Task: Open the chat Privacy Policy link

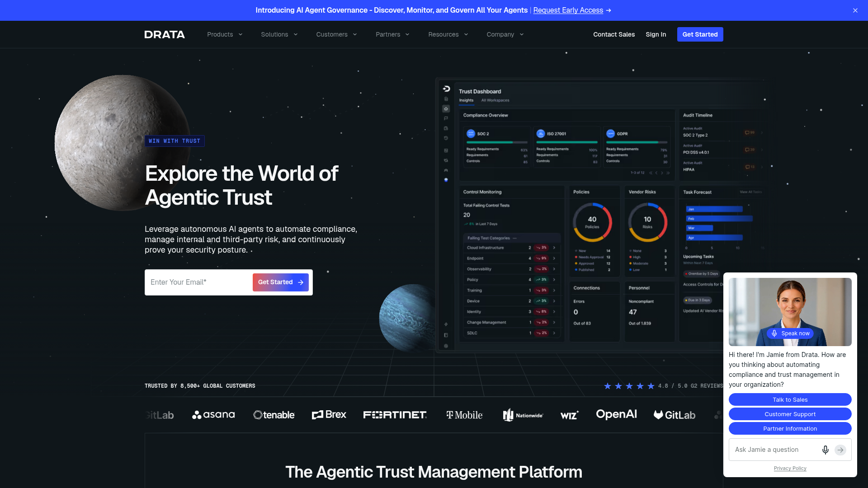Action: [x=790, y=468]
